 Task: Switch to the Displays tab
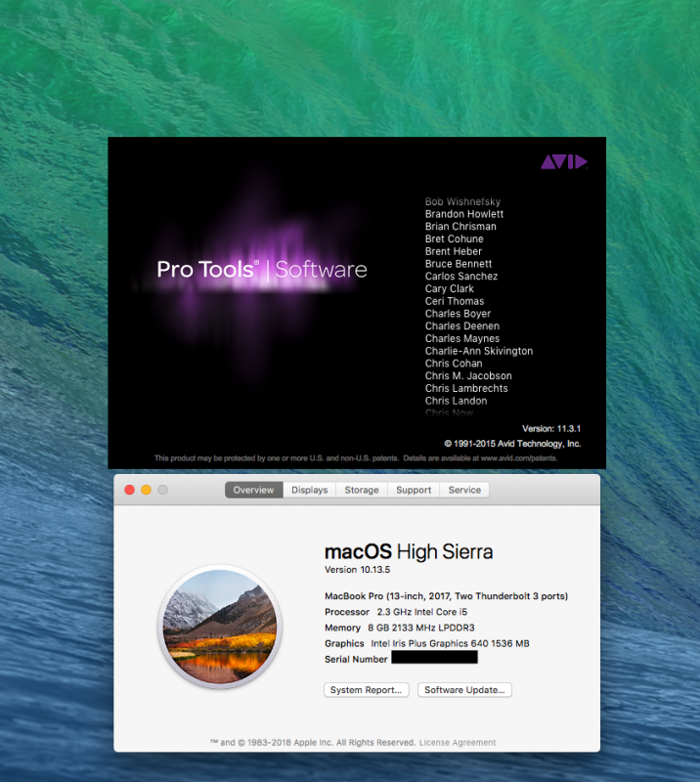click(x=309, y=490)
